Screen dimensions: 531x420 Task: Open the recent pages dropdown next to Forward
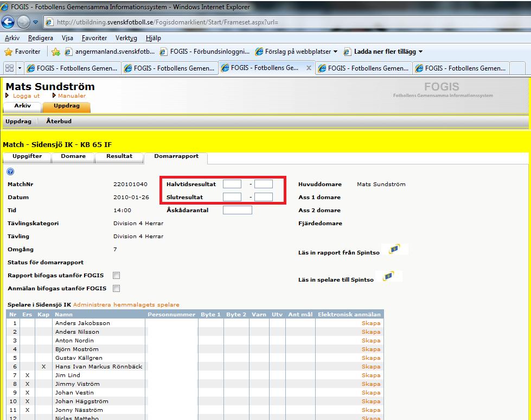coord(36,22)
